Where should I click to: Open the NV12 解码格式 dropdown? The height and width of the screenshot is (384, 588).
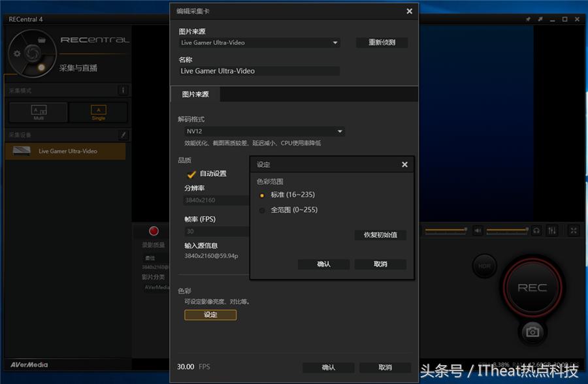click(261, 131)
